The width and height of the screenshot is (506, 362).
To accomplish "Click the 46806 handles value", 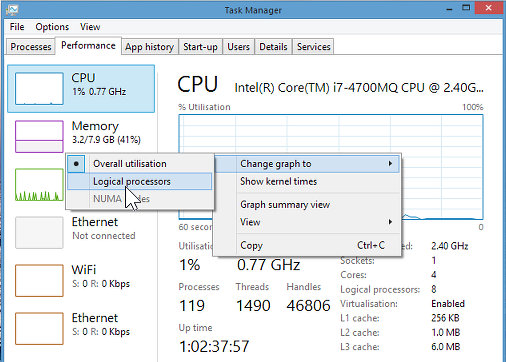I will point(308,306).
